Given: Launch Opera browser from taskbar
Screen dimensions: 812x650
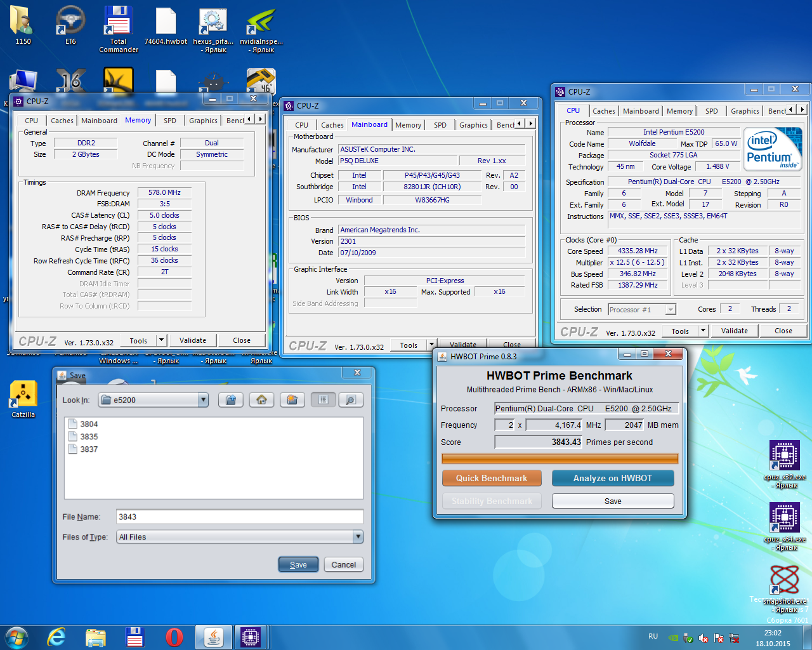Looking at the screenshot, I should pos(174,637).
